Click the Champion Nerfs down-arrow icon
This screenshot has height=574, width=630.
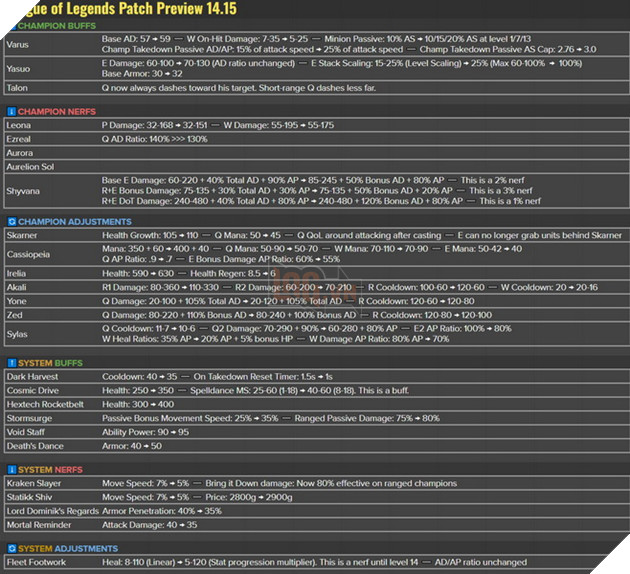coord(11,112)
